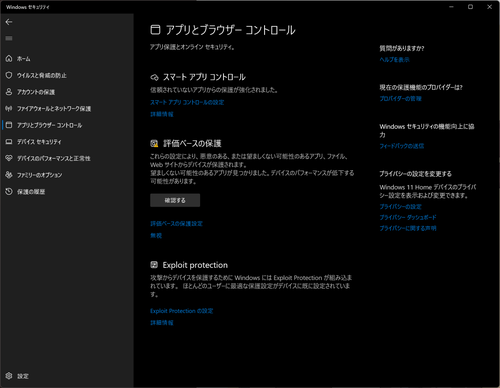Click the Exploit protection heading
Image resolution: width=500 pixels, height=388 pixels.
(x=195, y=265)
